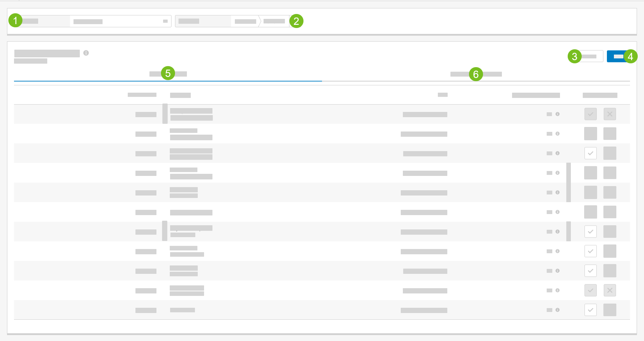Click the grayed checkmark icon in the tenth row
Viewport: 644px width, 341px height.
pyautogui.click(x=590, y=290)
